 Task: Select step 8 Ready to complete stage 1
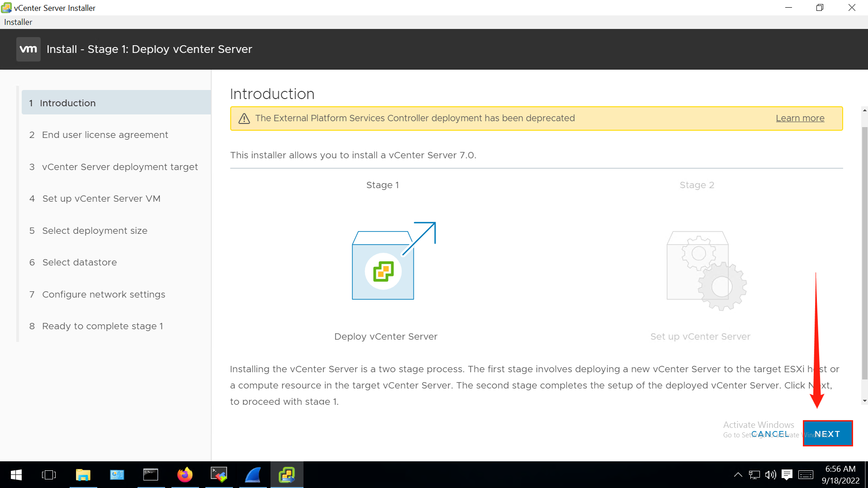tap(116, 326)
